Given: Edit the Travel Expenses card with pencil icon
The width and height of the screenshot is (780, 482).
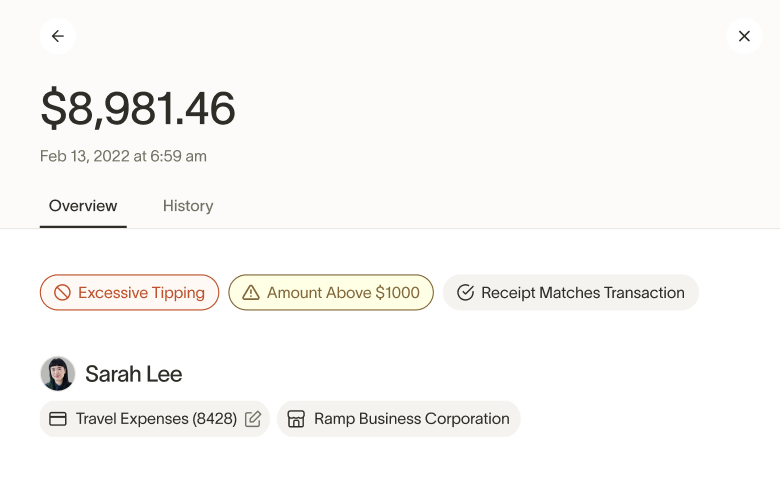Looking at the screenshot, I should point(253,419).
